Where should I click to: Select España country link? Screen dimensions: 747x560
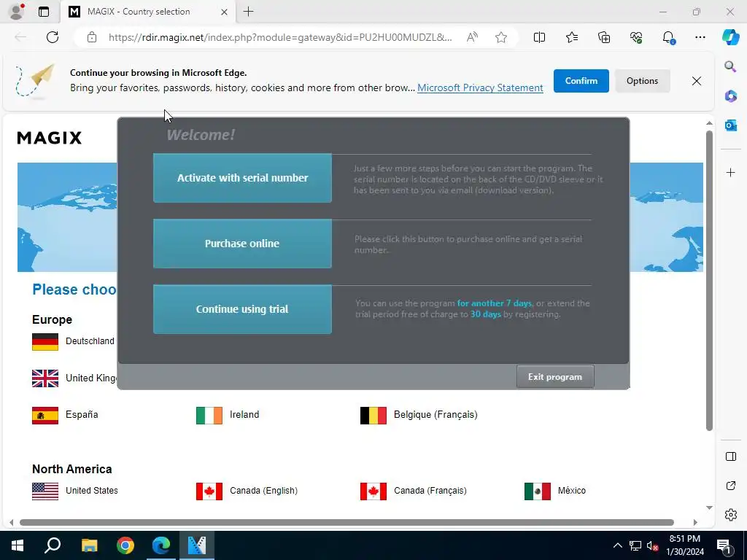point(82,414)
